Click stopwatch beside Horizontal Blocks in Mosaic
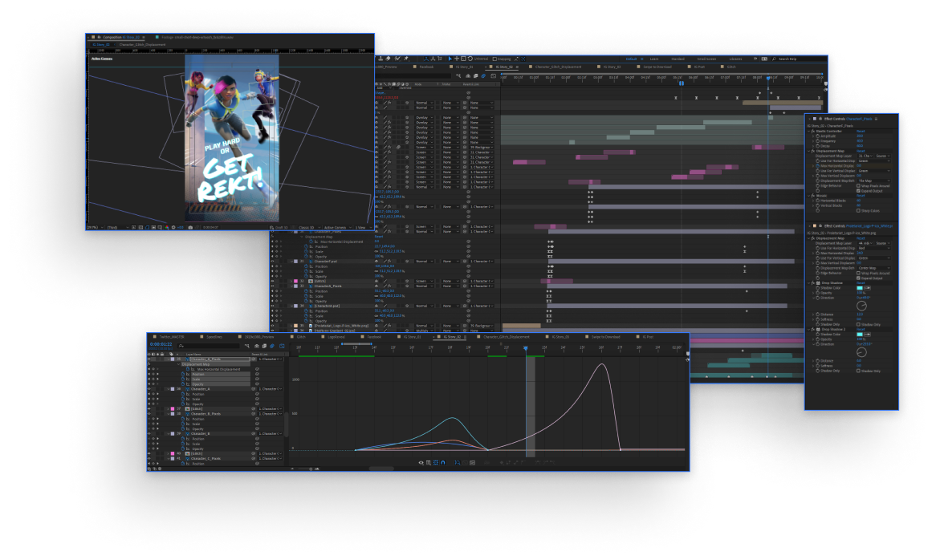The image size is (936, 560). (818, 201)
